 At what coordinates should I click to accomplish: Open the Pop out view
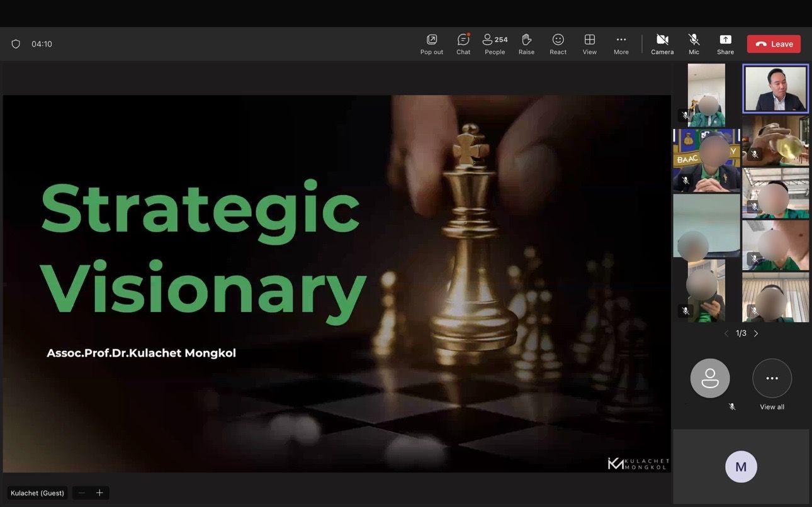(x=432, y=44)
